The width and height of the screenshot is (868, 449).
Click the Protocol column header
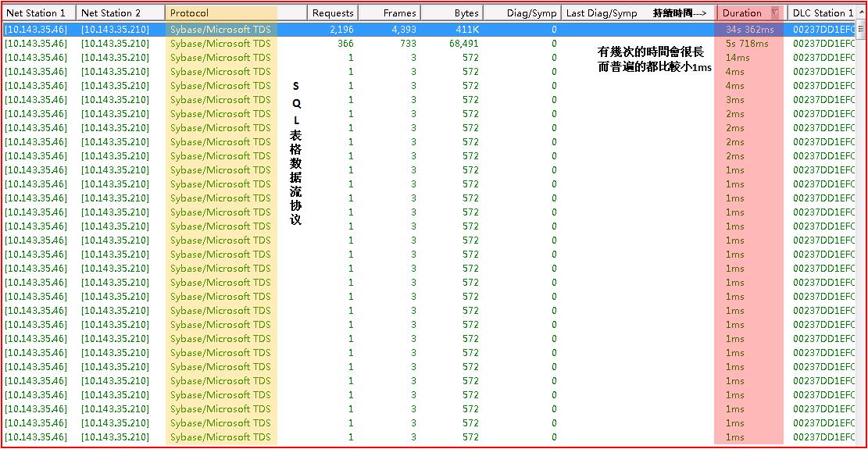coord(236,12)
